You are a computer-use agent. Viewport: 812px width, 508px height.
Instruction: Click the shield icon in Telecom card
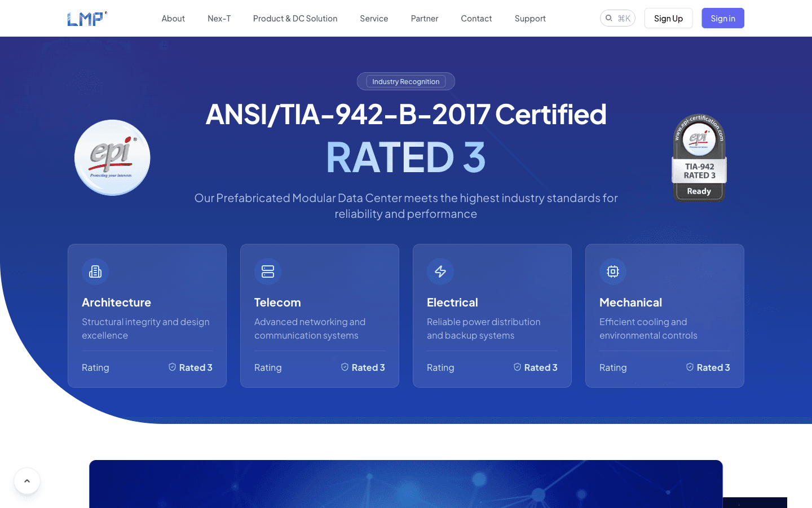[x=345, y=367]
